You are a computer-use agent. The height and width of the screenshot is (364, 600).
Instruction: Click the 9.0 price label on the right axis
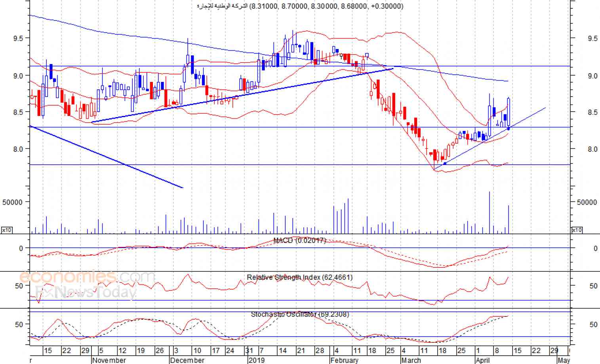[x=592, y=76]
